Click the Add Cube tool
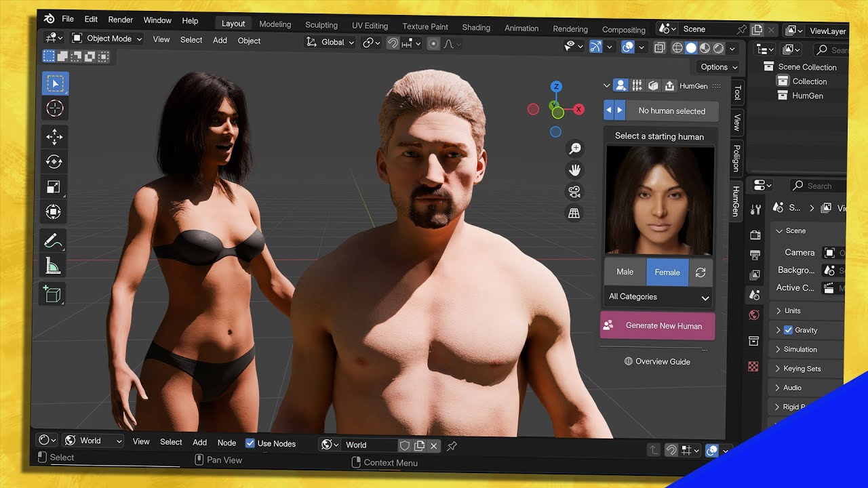The image size is (868, 488). tap(52, 293)
